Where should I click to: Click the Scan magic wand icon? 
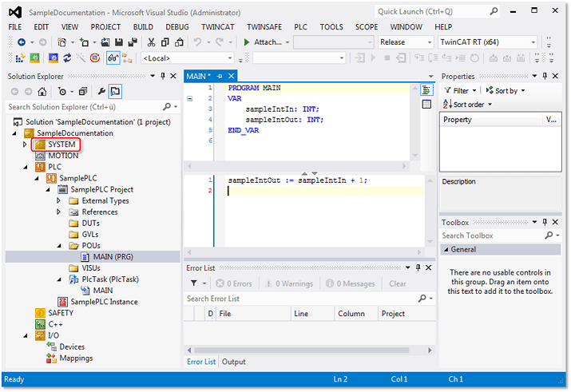(x=81, y=57)
